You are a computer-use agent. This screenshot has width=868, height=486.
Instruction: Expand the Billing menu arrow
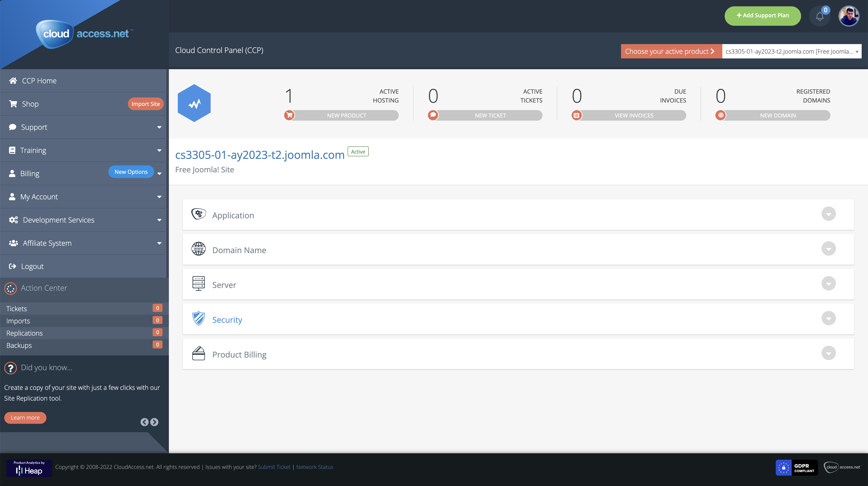click(x=159, y=174)
